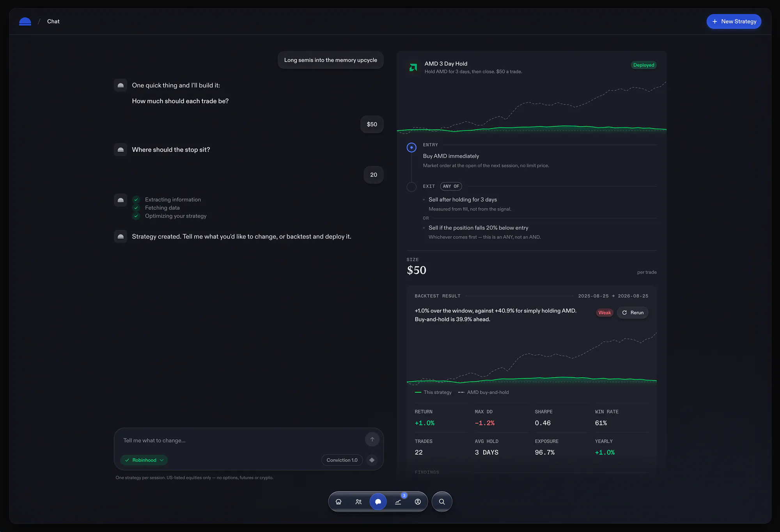
Task: Click the ANY OF exit condition pill
Action: tap(451, 186)
